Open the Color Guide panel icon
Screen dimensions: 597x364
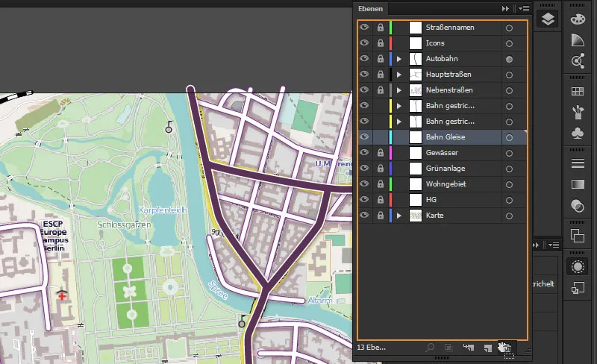(x=578, y=40)
